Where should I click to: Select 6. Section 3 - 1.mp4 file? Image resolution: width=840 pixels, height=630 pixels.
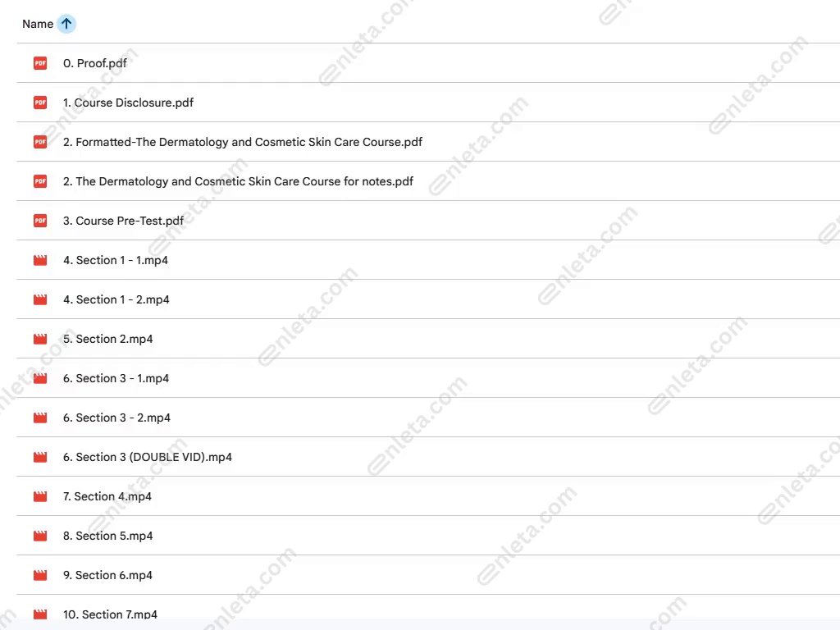coord(116,378)
